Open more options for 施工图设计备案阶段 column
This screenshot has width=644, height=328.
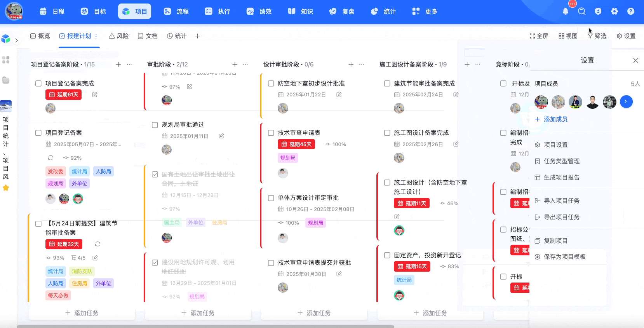pyautogui.click(x=478, y=65)
